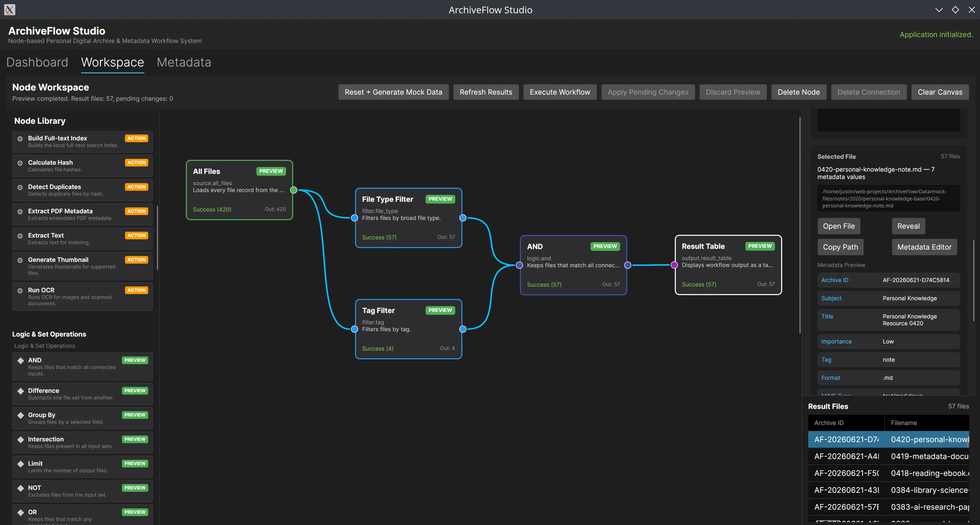Click the diamond icon for AND library node
This screenshot has width=980, height=525.
pyautogui.click(x=20, y=361)
